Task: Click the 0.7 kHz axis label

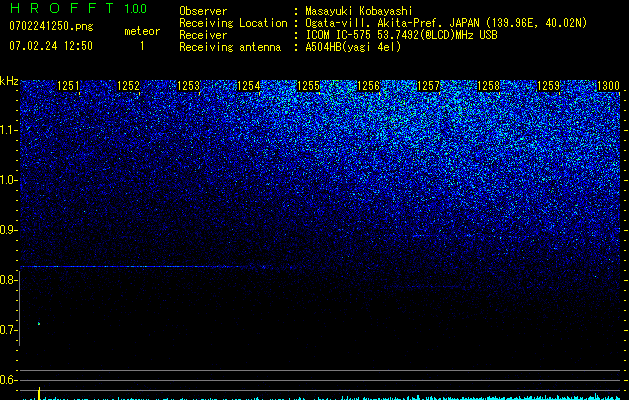Action: point(9,330)
